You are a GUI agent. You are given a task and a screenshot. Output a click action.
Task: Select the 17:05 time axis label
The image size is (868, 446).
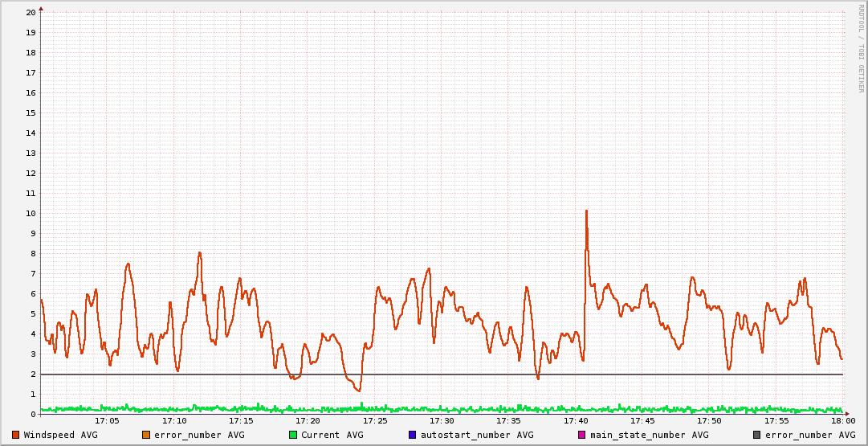[107, 420]
